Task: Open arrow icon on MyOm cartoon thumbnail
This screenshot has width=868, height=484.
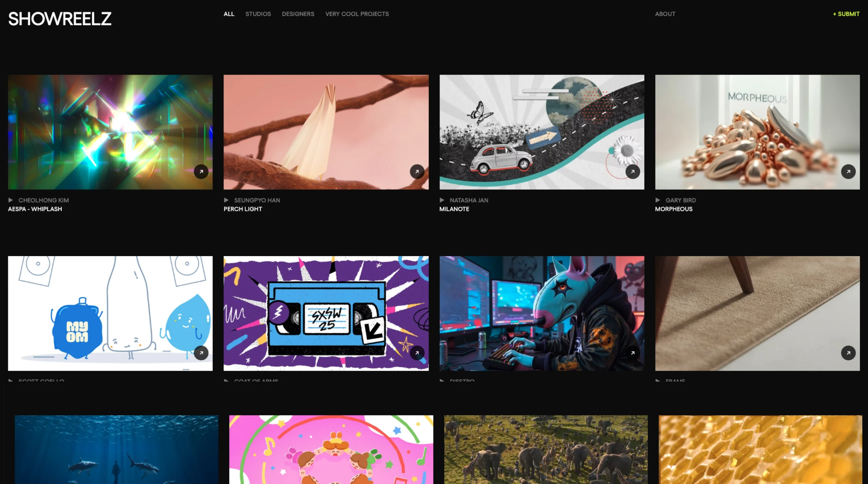Action: 201,353
